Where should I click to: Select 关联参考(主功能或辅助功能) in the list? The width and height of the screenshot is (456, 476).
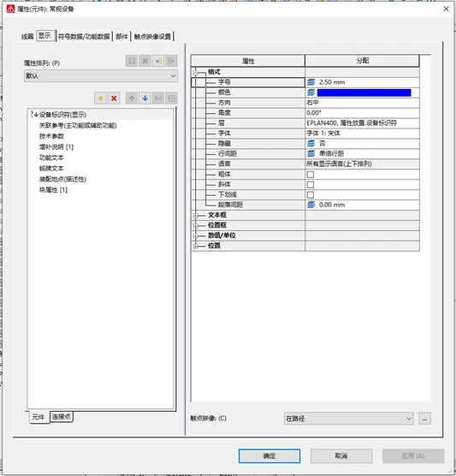point(78,125)
